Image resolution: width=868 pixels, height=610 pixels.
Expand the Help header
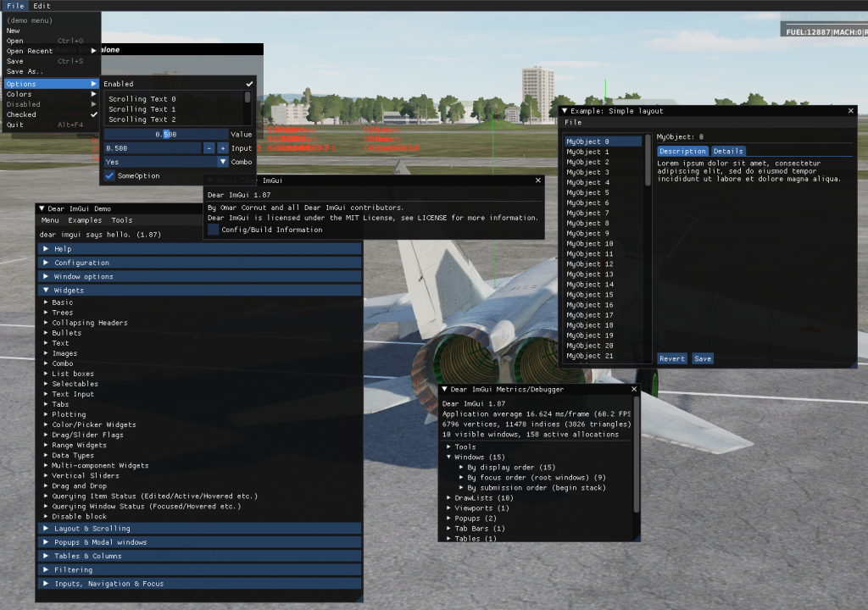click(x=200, y=249)
